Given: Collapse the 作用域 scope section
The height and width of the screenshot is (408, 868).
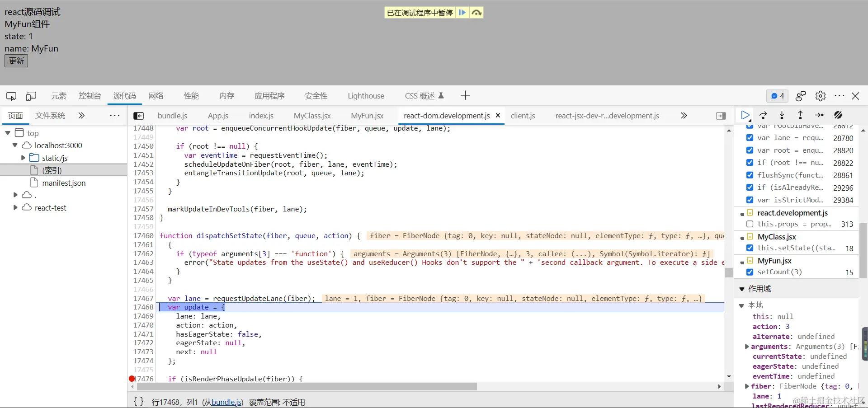Looking at the screenshot, I should (x=741, y=289).
